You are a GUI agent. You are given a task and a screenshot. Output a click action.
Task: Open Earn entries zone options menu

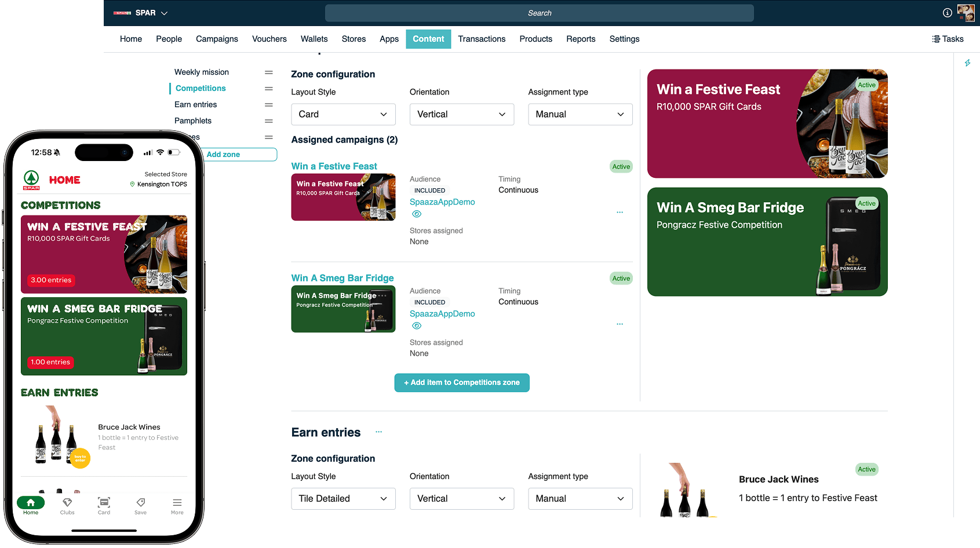point(378,432)
